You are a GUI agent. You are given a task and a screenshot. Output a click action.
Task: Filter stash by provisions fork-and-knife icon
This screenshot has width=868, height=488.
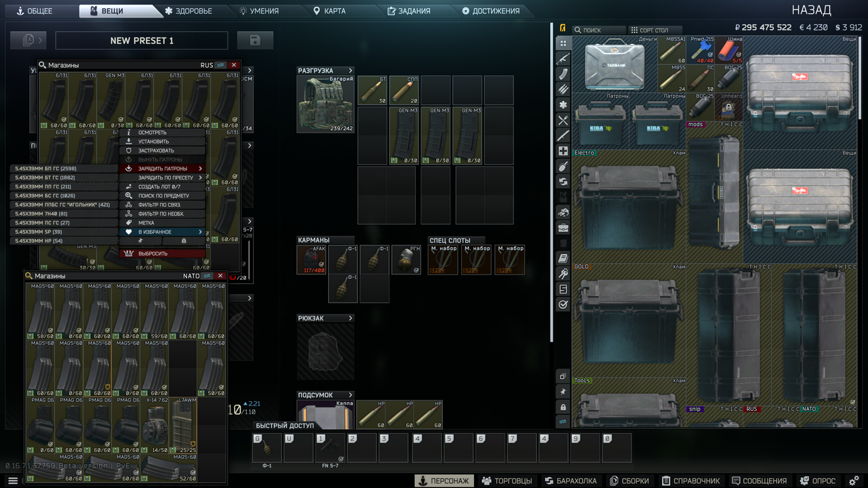coord(563,120)
